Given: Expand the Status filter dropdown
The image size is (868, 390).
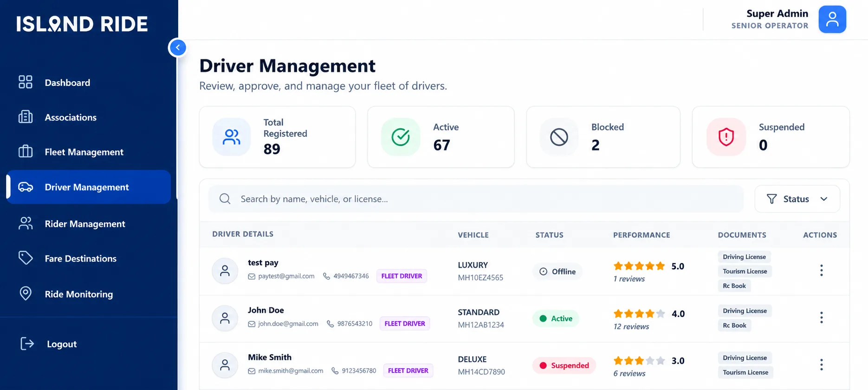Looking at the screenshot, I should pyautogui.click(x=797, y=199).
